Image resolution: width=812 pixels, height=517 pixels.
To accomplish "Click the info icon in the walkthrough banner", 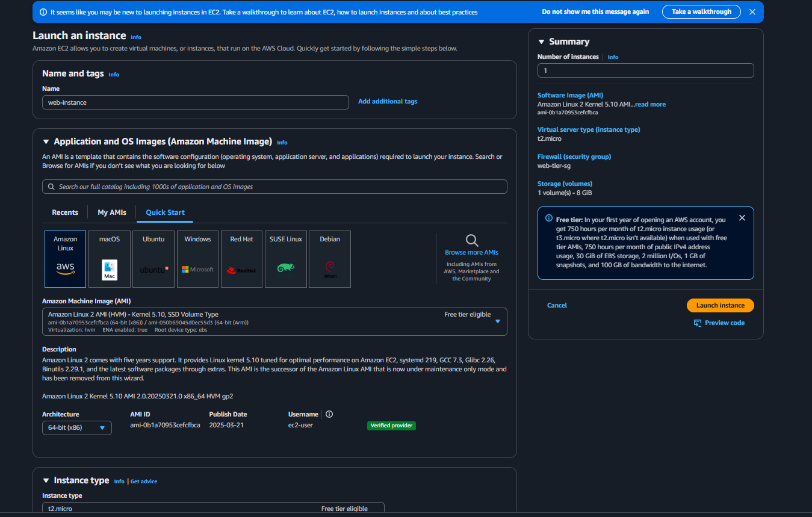I will [x=43, y=12].
